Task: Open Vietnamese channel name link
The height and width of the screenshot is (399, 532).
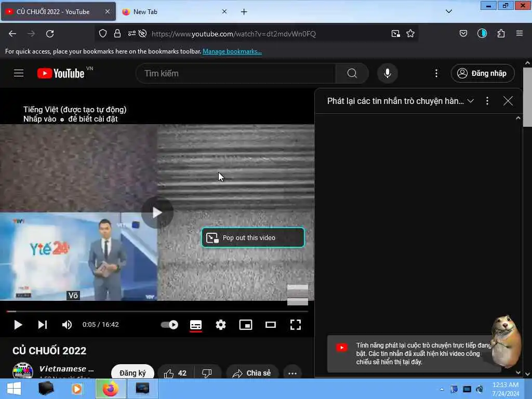Action: click(66, 369)
